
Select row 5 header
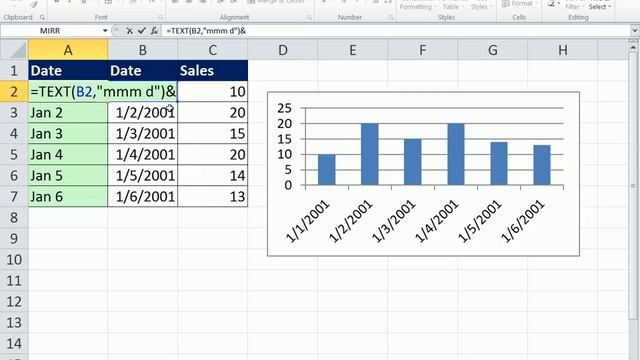pos(14,155)
